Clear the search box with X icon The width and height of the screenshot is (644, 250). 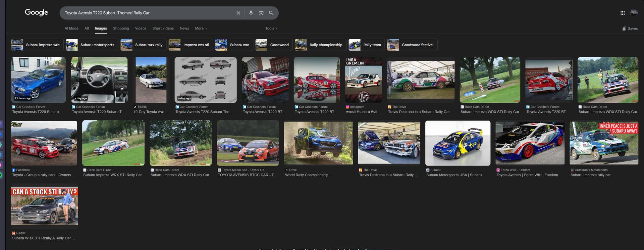point(238,13)
